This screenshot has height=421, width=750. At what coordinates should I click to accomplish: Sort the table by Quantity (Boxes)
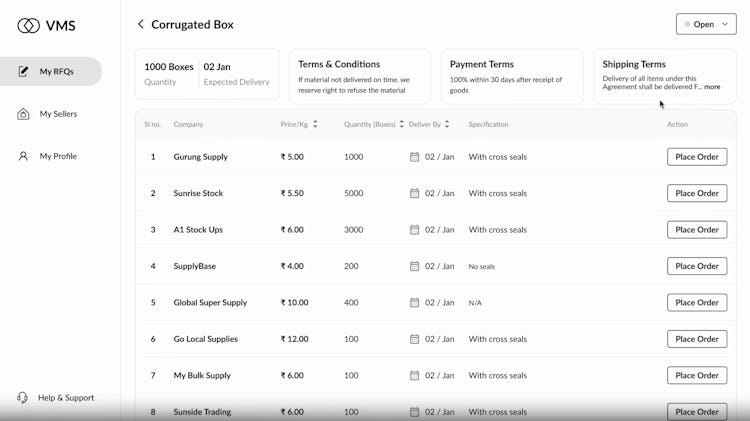coord(401,125)
